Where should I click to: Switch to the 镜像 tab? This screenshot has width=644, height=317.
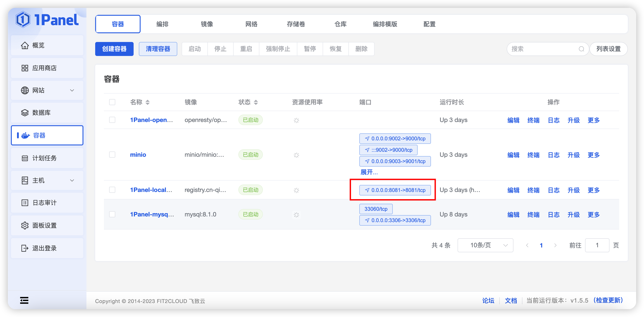pos(207,24)
